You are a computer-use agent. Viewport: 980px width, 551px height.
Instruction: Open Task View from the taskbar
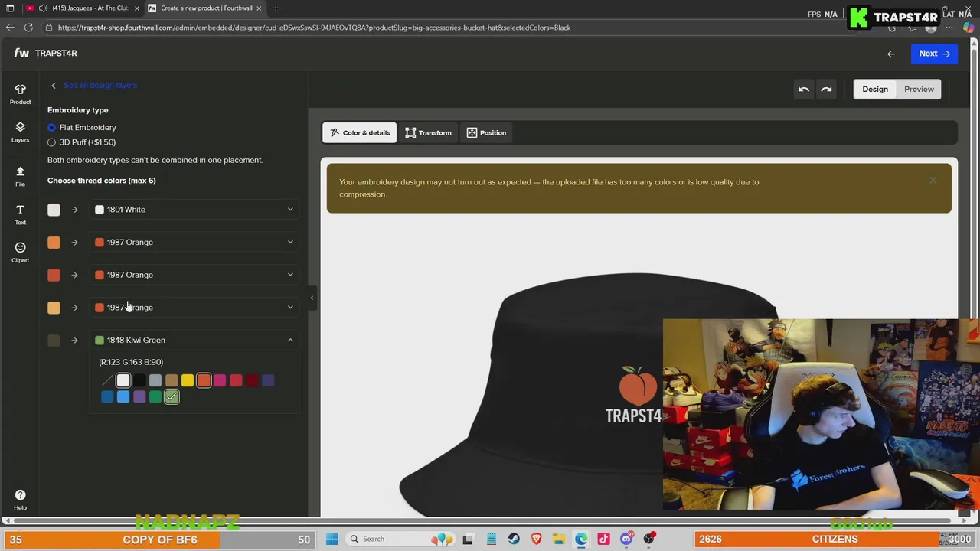(468, 539)
